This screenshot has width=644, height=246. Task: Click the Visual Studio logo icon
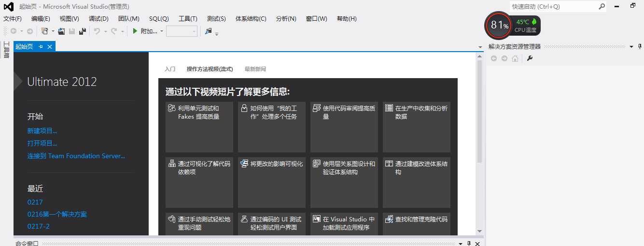tap(9, 7)
